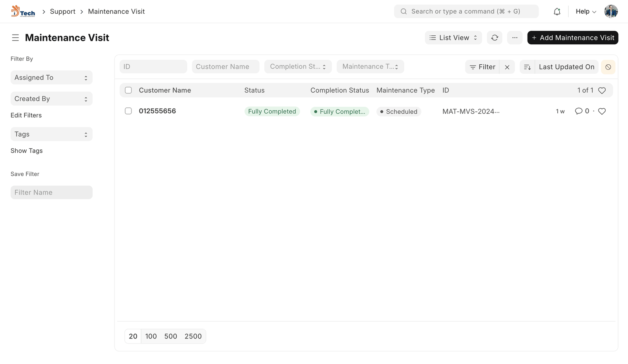Toggle liked-by heart in list header
The width and height of the screenshot is (628, 364).
pyautogui.click(x=602, y=91)
